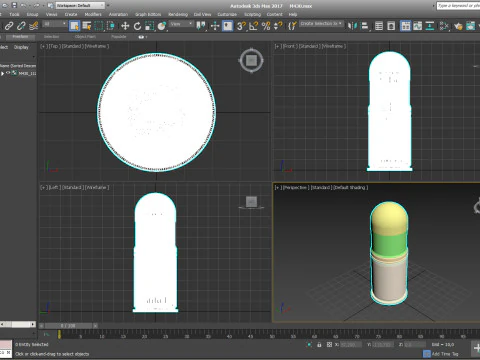Click the Select and Manipulate icon
The height and width of the screenshot is (360, 480).
[215, 26]
